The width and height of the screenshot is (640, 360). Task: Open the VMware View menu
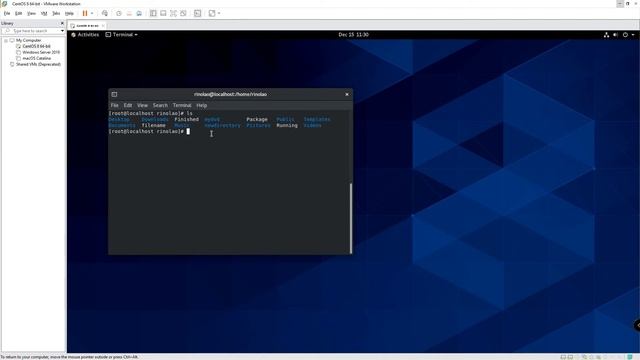[x=31, y=13]
